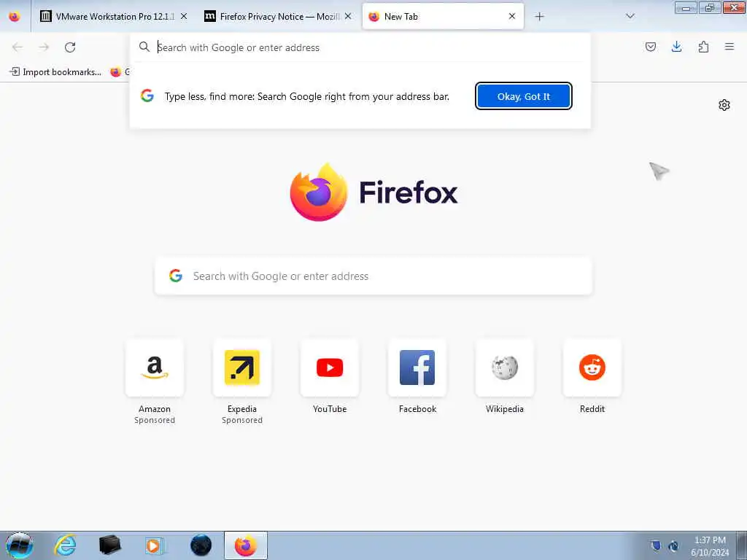Close the Firefox Privacy Notice tab
The width and height of the screenshot is (747, 560).
348,16
